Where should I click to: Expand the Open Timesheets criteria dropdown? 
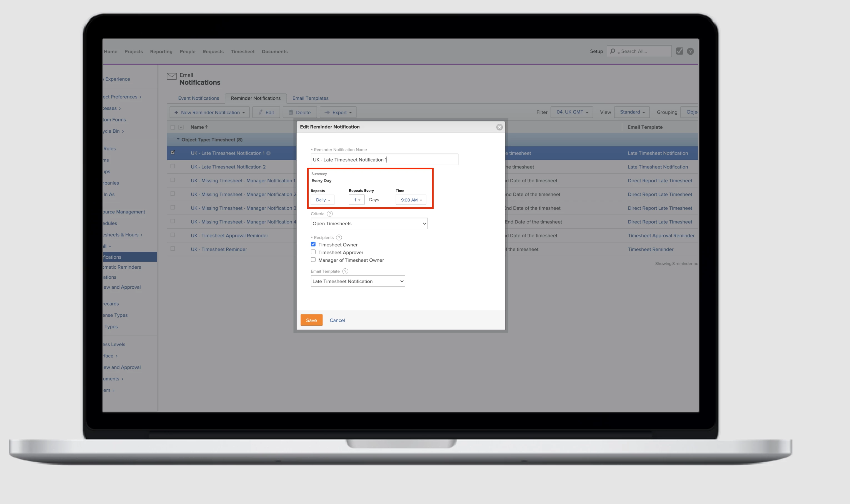click(369, 223)
